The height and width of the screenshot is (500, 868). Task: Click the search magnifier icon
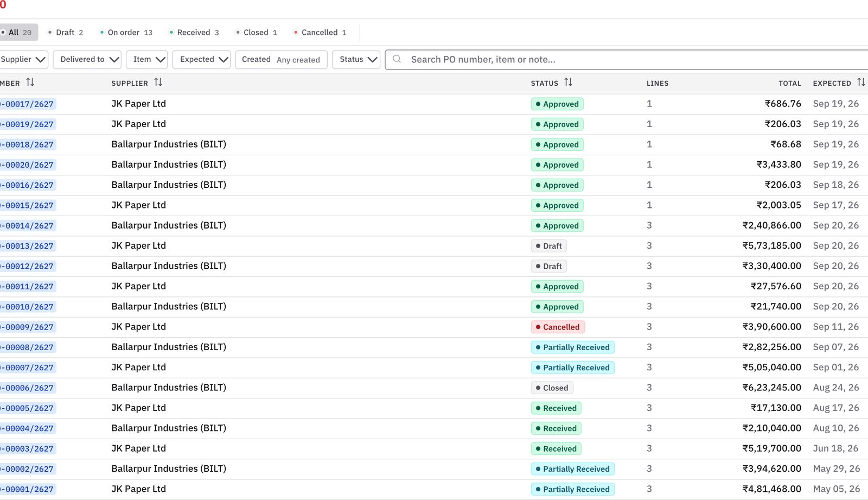[397, 59]
